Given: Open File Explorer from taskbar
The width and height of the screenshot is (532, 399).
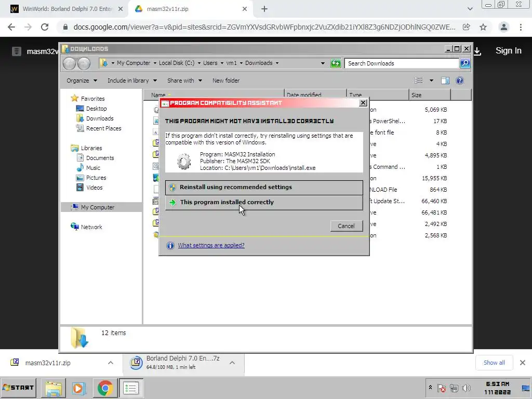Looking at the screenshot, I should 54,388.
